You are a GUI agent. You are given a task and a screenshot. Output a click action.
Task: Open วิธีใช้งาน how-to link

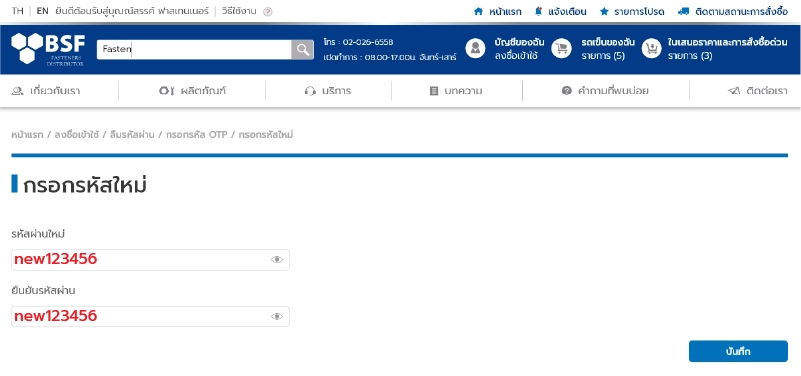coord(239,11)
